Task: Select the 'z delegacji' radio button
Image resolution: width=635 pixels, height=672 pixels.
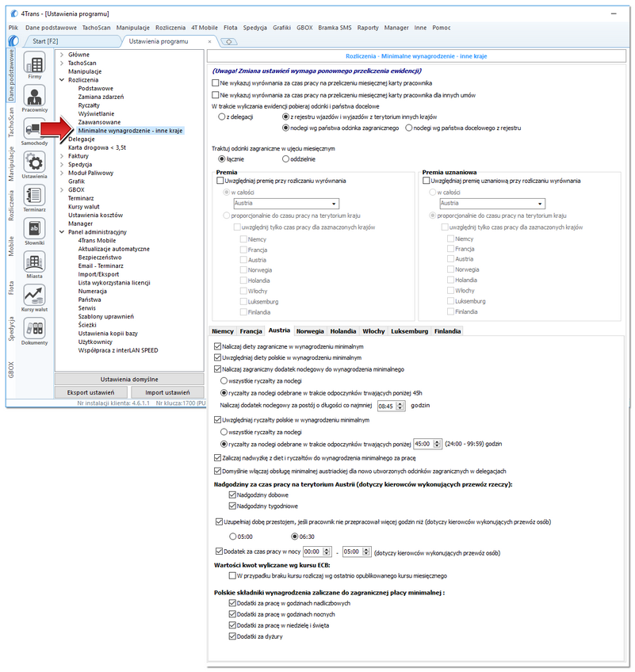Action: tap(222, 116)
